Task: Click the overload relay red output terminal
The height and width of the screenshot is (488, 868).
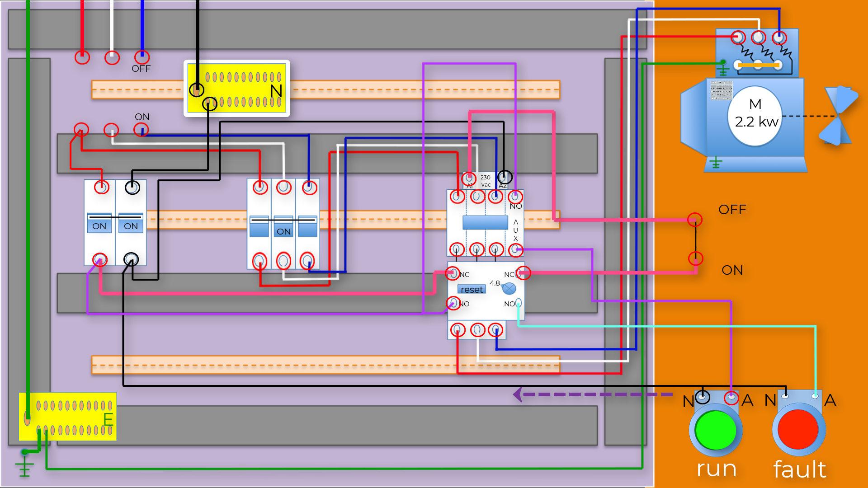Action: tap(458, 330)
